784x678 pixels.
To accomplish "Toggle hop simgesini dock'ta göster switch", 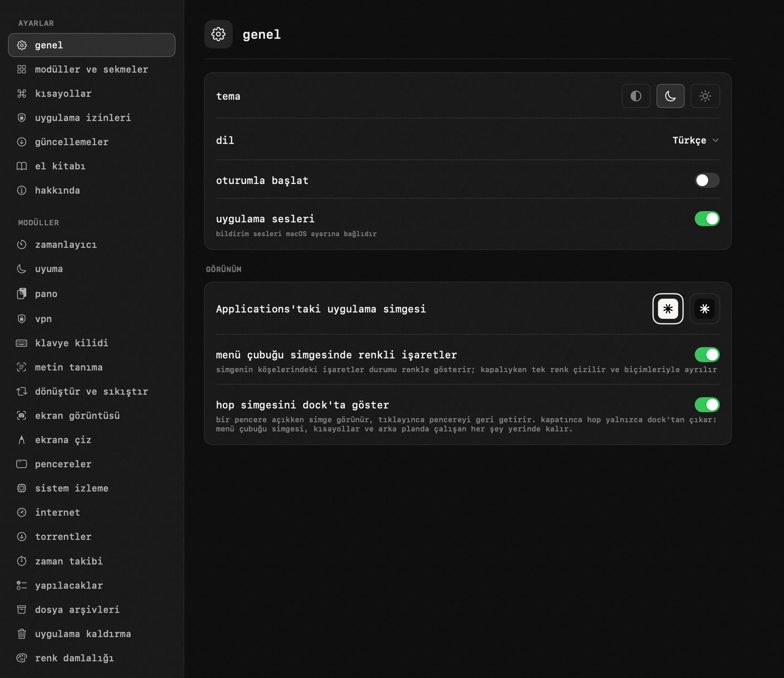I will [x=707, y=405].
